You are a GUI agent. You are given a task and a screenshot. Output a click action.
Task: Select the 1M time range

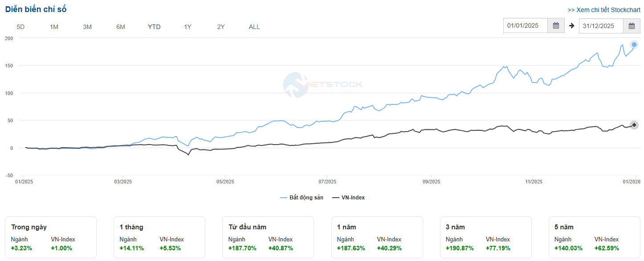coord(54,27)
